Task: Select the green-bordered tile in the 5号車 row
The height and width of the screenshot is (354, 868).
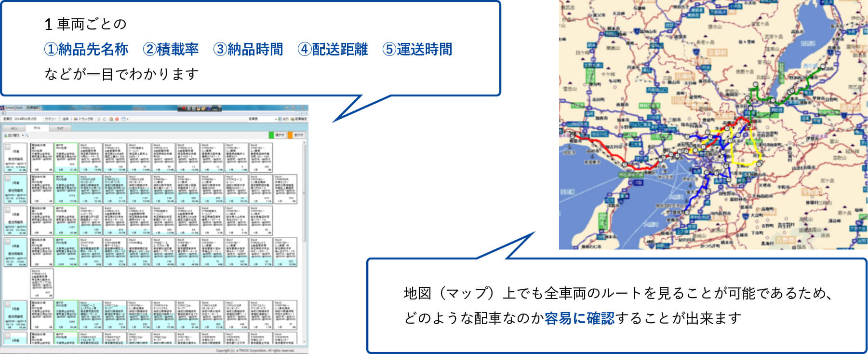Action: pyautogui.click(x=66, y=315)
